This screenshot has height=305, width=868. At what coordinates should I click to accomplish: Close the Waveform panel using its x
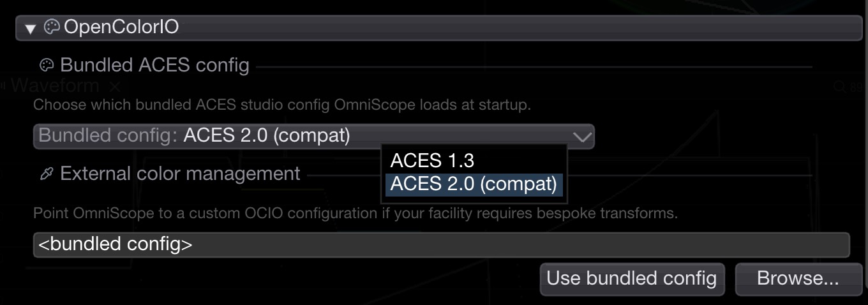114,86
